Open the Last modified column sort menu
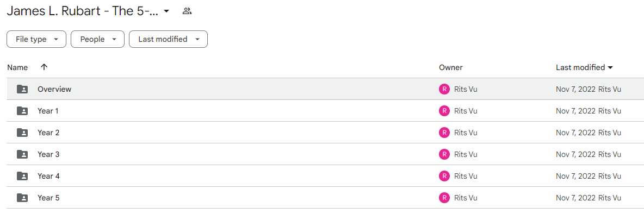Viewport: 644px width, 214px height. (584, 67)
